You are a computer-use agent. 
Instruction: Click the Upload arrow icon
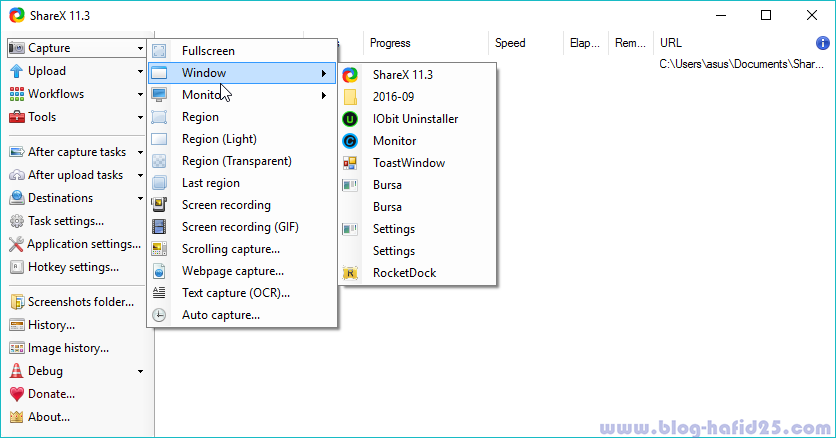[x=17, y=71]
